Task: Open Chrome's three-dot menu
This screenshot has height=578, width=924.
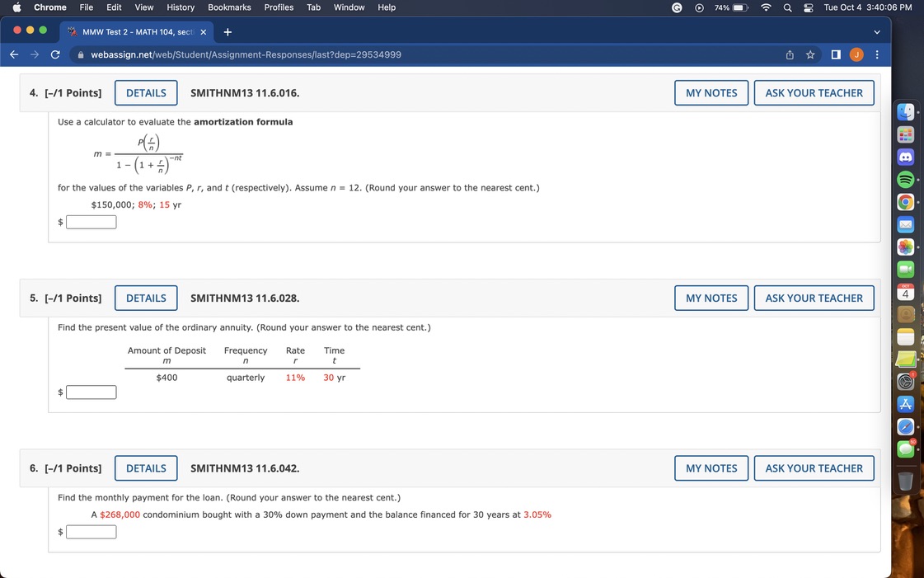Action: coord(876,54)
